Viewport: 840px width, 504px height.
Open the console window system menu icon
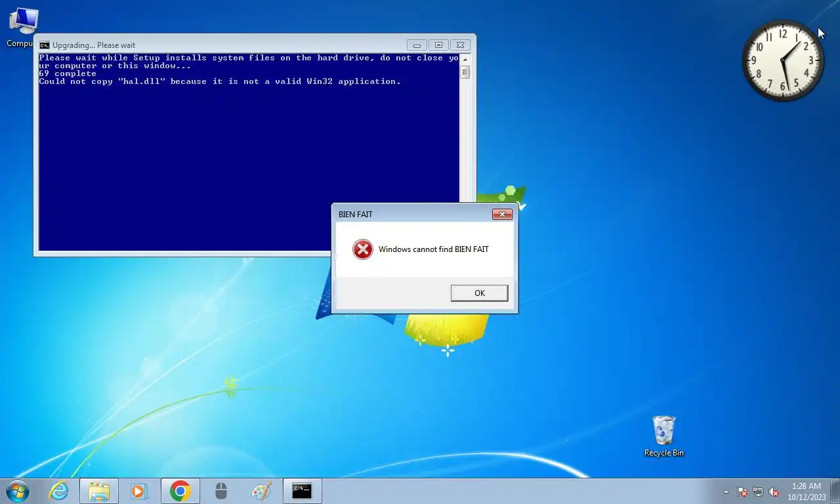click(x=44, y=45)
